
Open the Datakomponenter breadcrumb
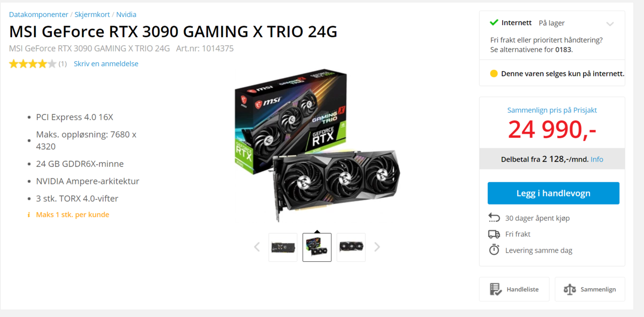pos(39,15)
